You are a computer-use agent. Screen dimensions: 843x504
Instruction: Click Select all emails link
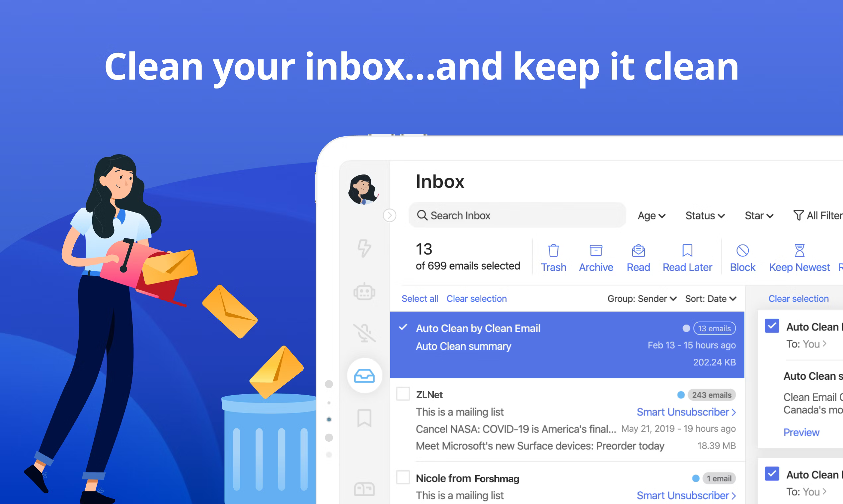419,298
